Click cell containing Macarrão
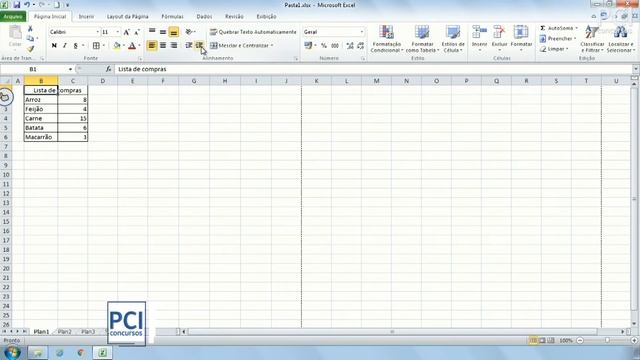Image resolution: width=640 pixels, height=360 pixels. [x=41, y=137]
